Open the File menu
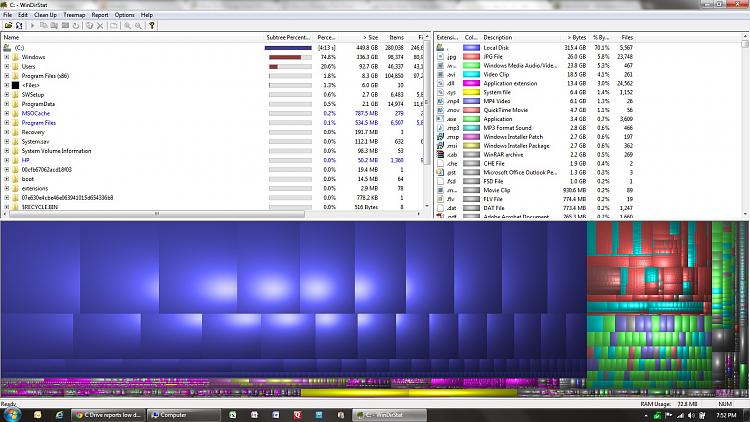The width and height of the screenshot is (750, 422). pos(7,15)
